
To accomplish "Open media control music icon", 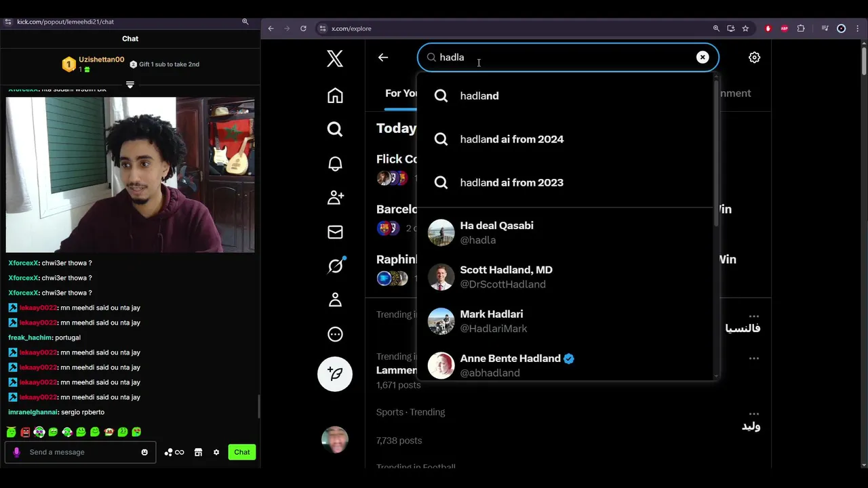I will 825,28.
